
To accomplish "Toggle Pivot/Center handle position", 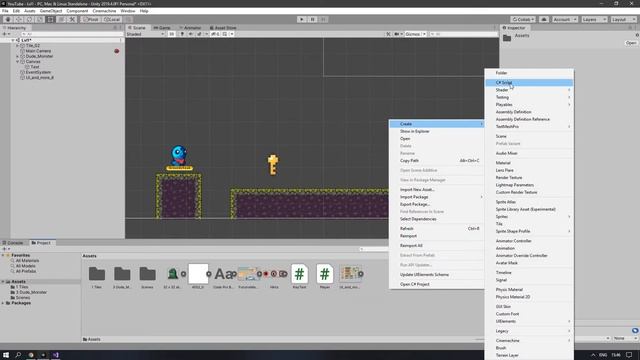I will pos(91,19).
